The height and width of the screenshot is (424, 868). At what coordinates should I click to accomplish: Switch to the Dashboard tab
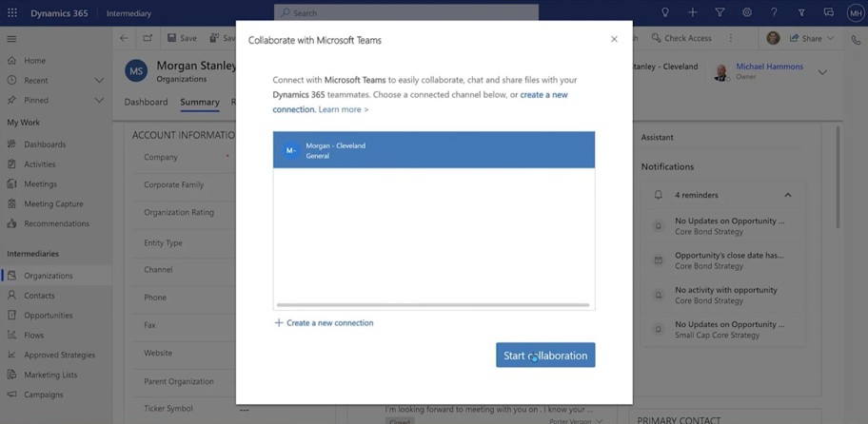(x=146, y=103)
